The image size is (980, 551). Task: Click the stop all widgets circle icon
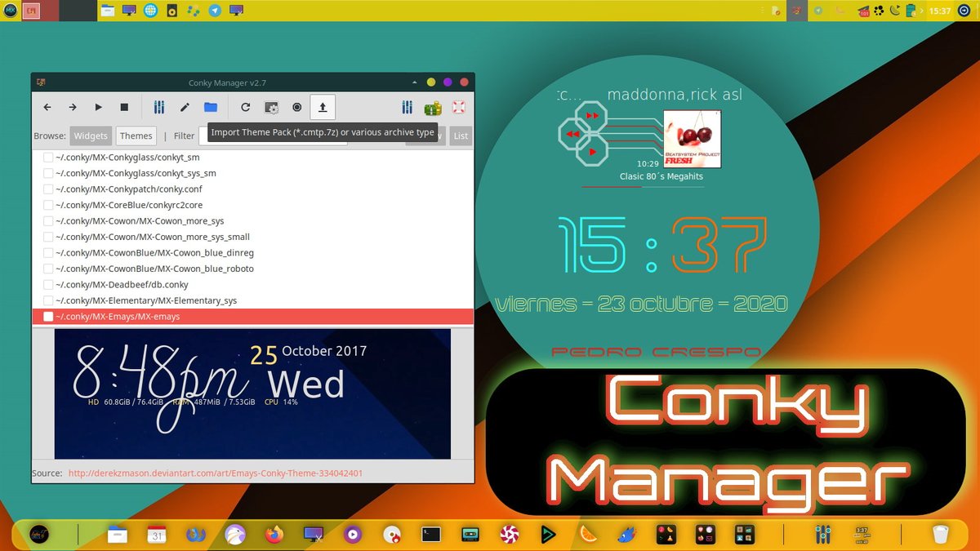point(296,107)
